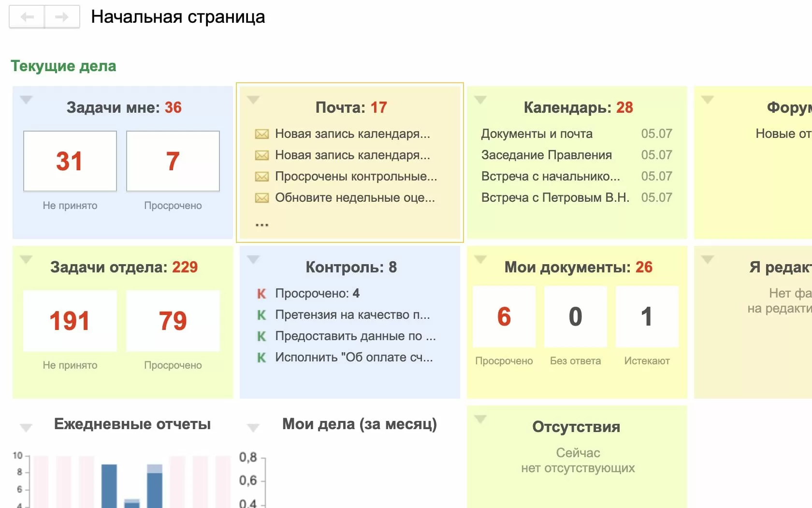Click green K icon beside 'Претензия на качество п...'
The height and width of the screenshot is (508, 812).
pyautogui.click(x=261, y=315)
